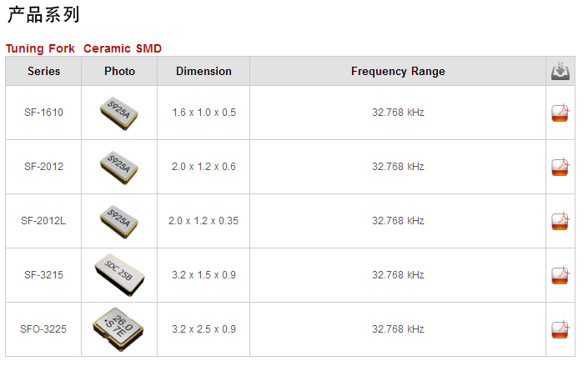The height and width of the screenshot is (371, 588).
Task: View the SFO-3225 product photo
Action: [118, 329]
